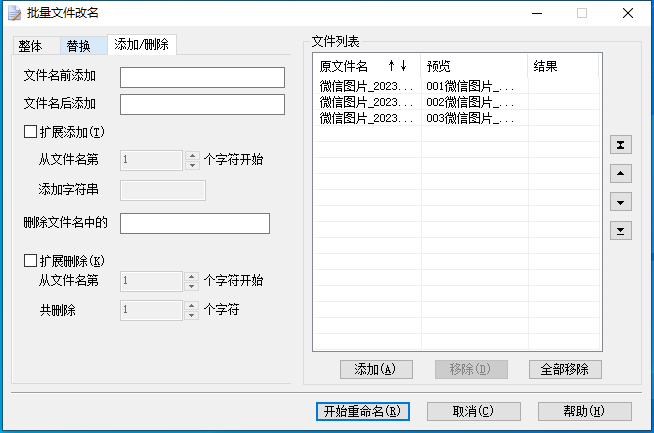The image size is (654, 433).
Task: Click the move-up arrow button
Action: click(621, 174)
